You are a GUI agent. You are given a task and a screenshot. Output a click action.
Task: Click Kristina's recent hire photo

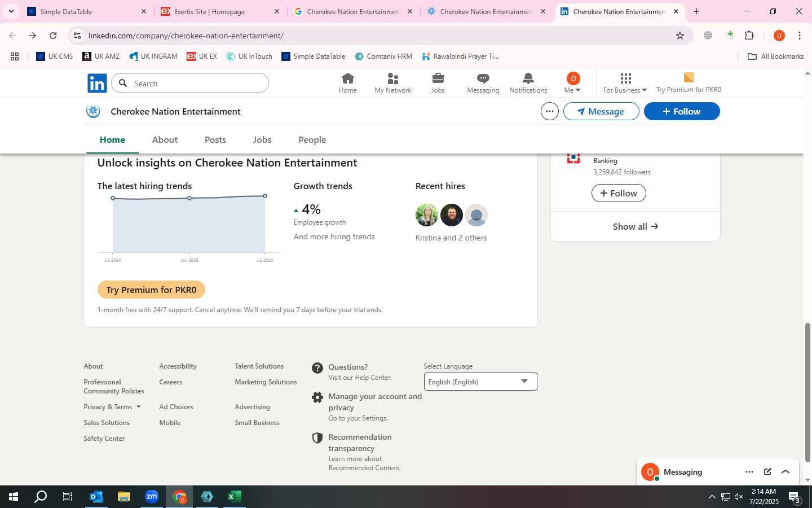[x=427, y=215]
